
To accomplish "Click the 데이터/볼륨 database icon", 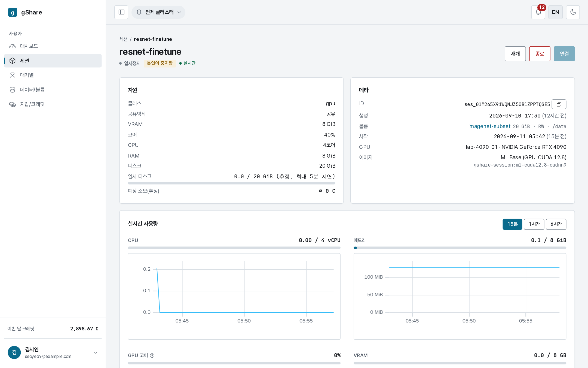I will pos(13,90).
